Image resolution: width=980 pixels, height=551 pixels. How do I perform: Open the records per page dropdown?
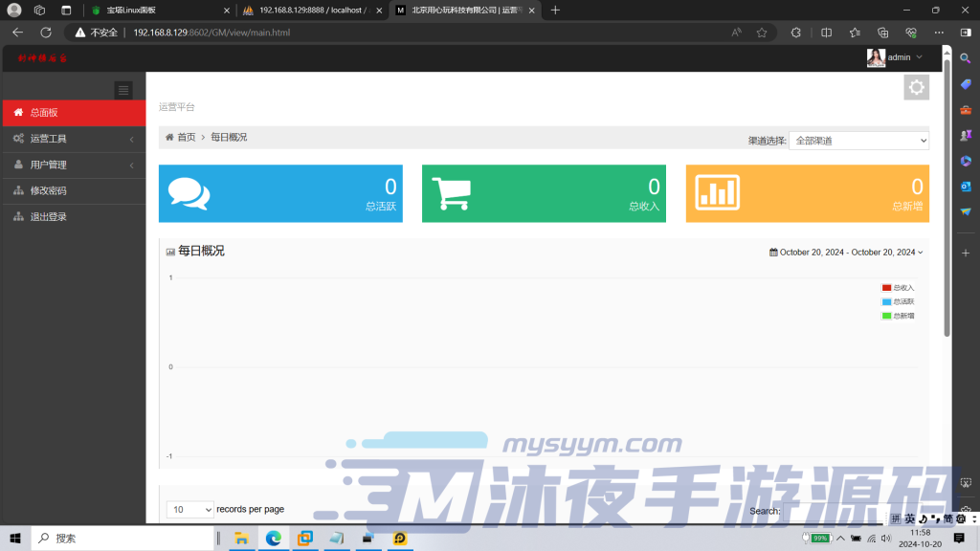pyautogui.click(x=189, y=509)
